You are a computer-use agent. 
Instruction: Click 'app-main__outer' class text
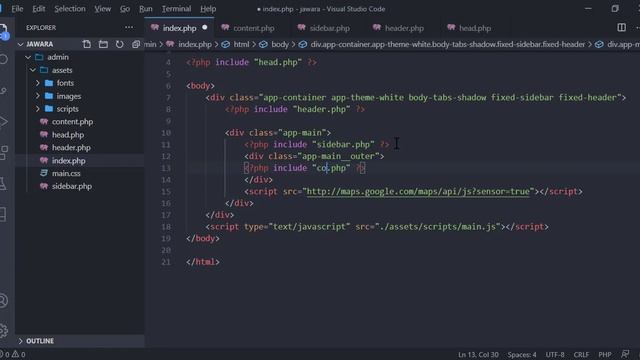tap(338, 156)
